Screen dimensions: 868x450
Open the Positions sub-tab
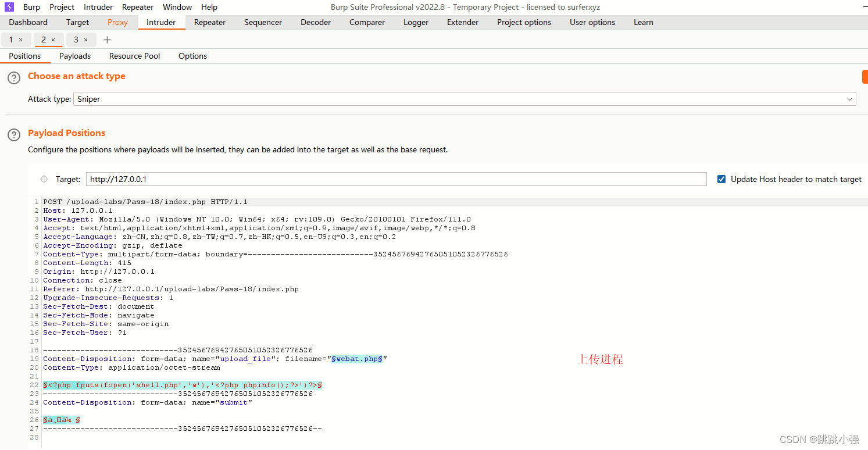click(25, 56)
